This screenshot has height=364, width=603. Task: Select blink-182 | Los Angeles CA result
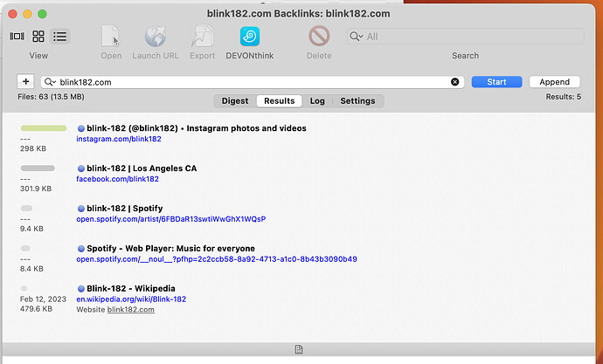click(142, 168)
